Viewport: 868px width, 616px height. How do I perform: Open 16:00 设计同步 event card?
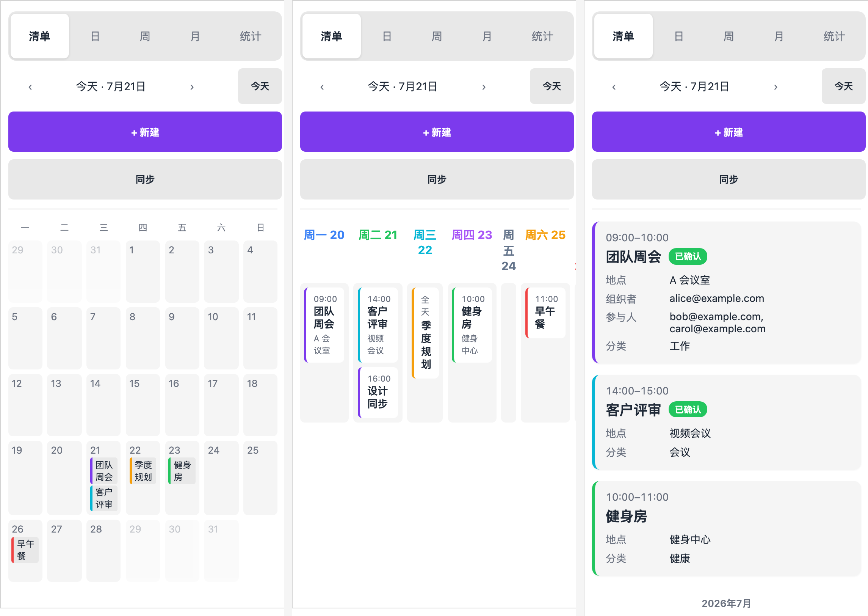point(378,393)
